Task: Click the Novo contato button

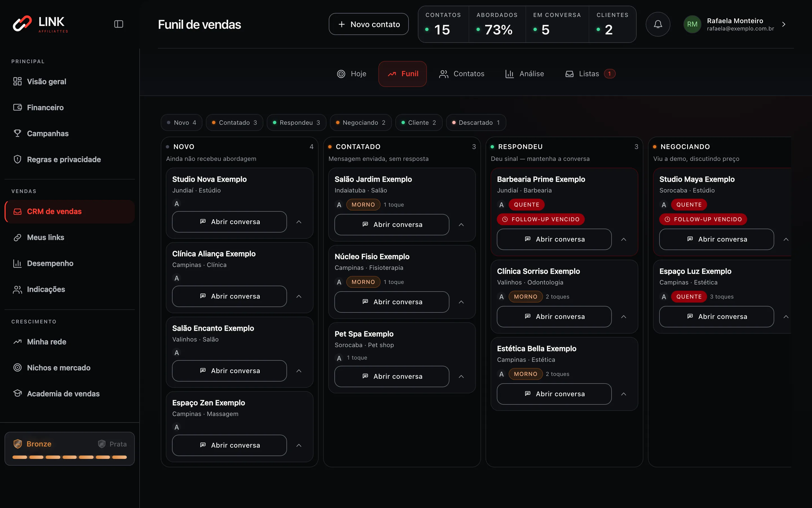Action: point(369,24)
